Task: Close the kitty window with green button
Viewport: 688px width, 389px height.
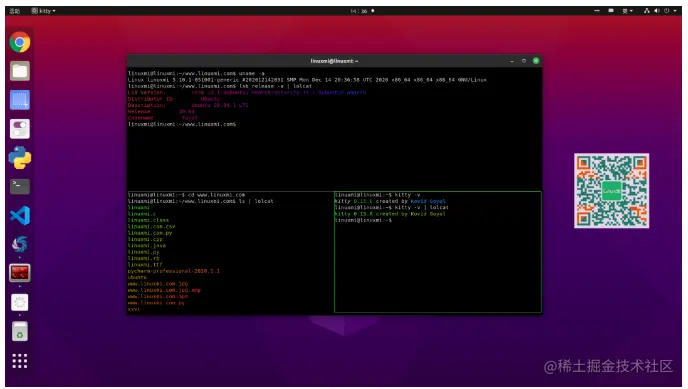Action: [536, 61]
